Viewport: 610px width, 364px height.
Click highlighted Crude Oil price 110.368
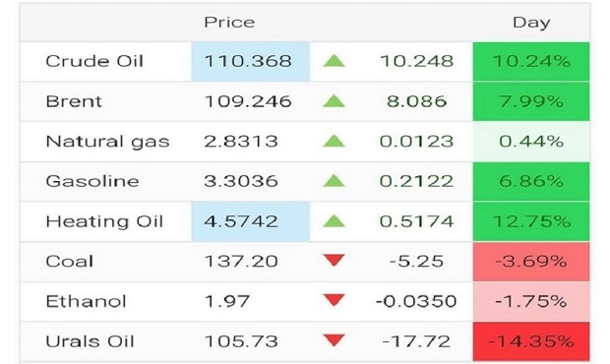(251, 61)
